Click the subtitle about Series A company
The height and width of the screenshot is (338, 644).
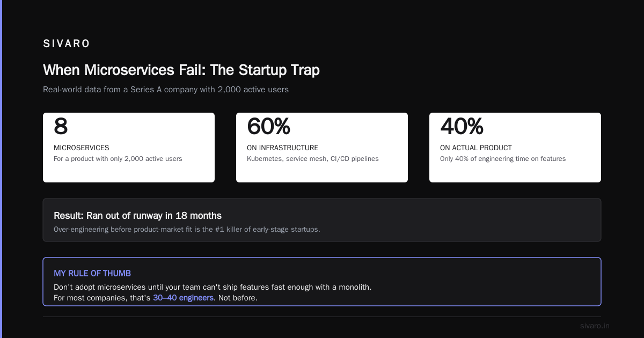[x=166, y=90]
